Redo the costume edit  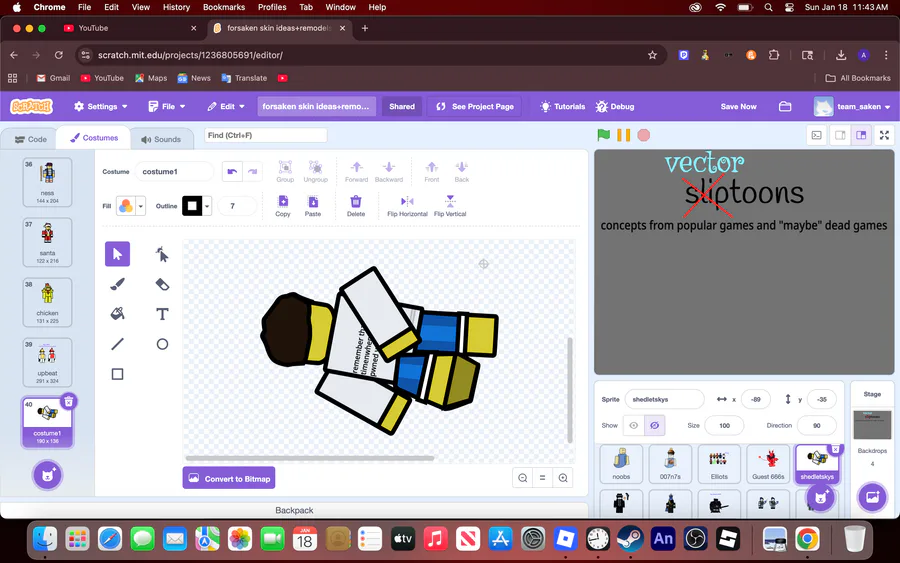pyautogui.click(x=253, y=172)
